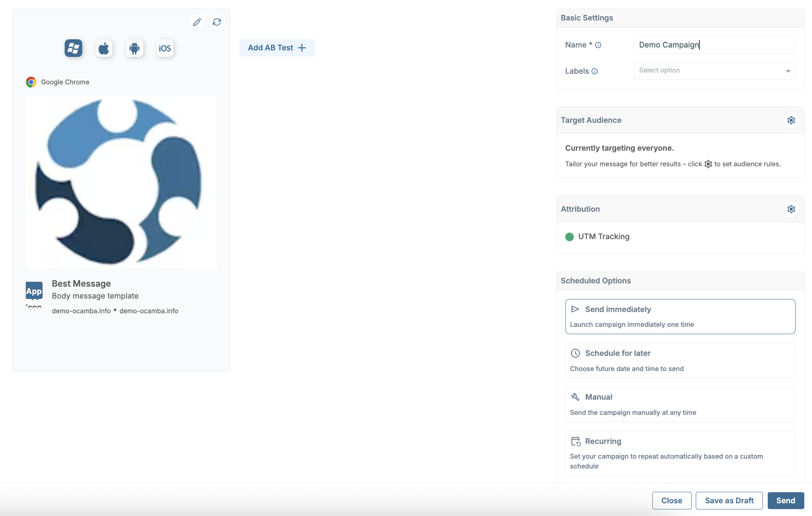This screenshot has height=516, width=812.
Task: Click the refresh preview icon
Action: (217, 22)
